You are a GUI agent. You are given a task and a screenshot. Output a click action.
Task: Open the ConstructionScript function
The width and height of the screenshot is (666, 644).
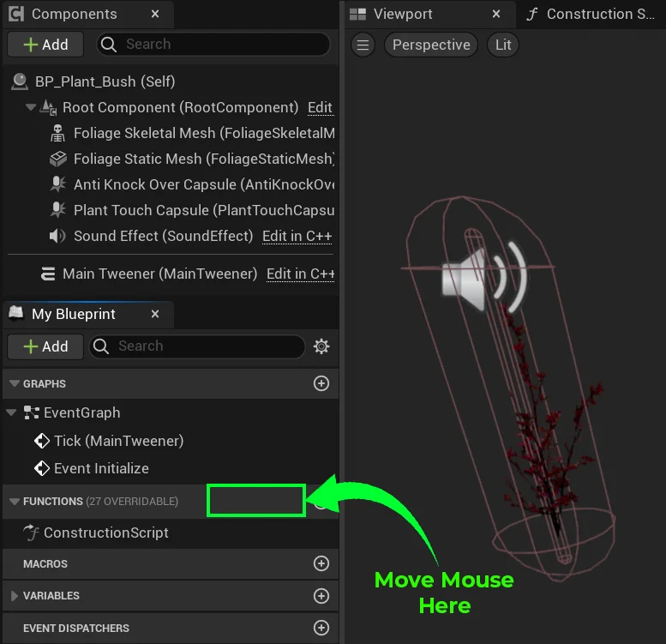point(105,533)
